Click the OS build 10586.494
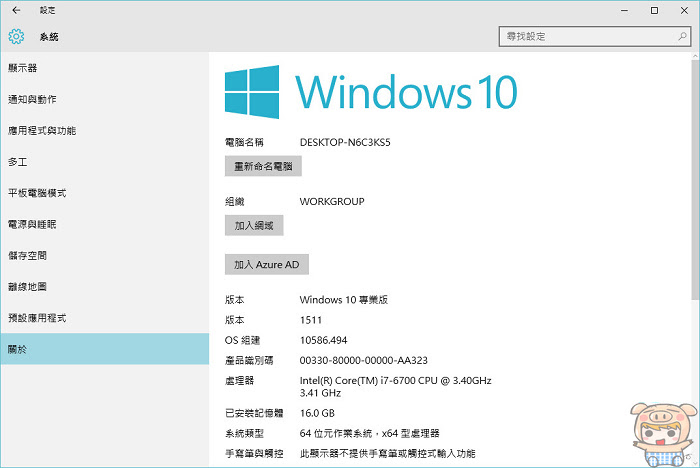 click(324, 340)
